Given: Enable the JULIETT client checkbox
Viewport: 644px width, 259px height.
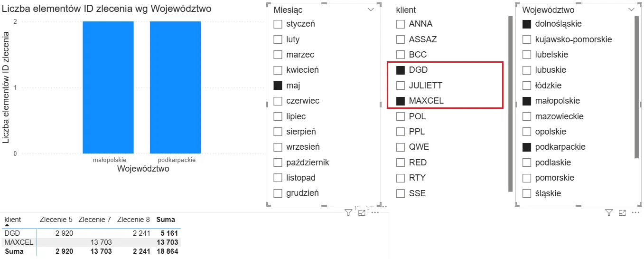Looking at the screenshot, I should (401, 86).
